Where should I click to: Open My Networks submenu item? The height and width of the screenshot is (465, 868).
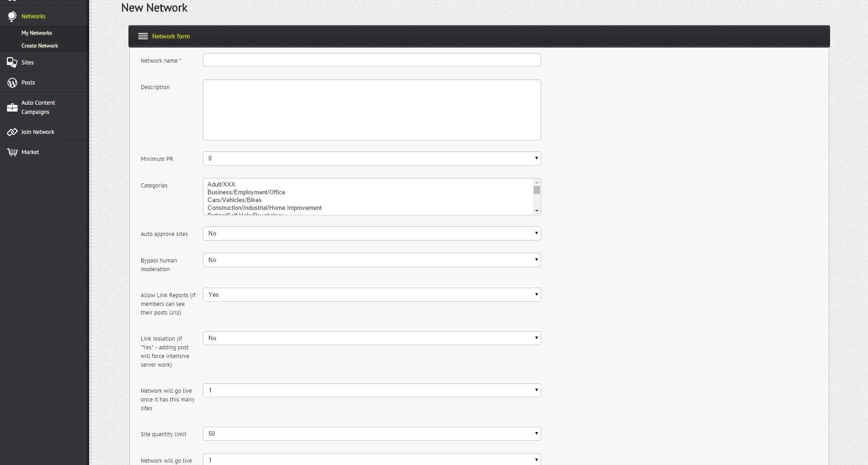pos(37,33)
